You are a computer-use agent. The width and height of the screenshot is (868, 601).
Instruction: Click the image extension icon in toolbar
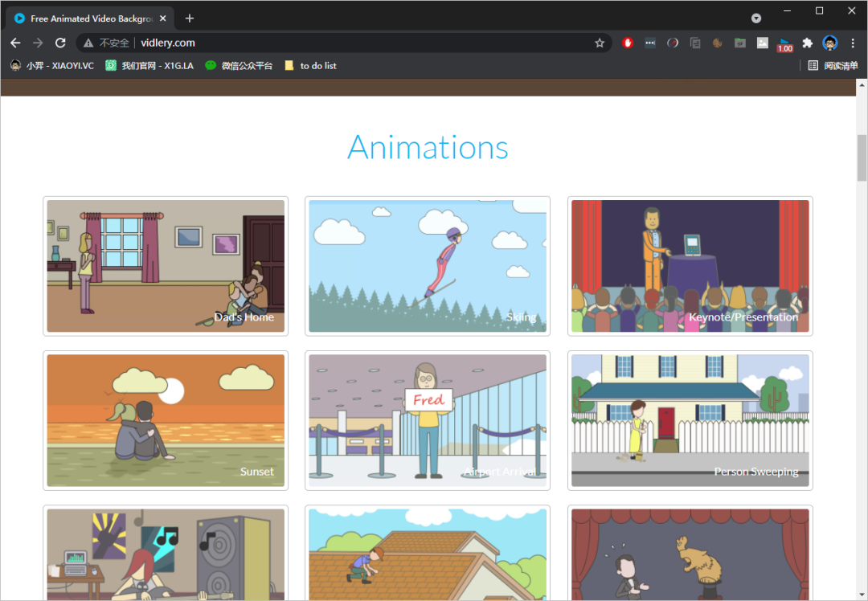pos(763,43)
